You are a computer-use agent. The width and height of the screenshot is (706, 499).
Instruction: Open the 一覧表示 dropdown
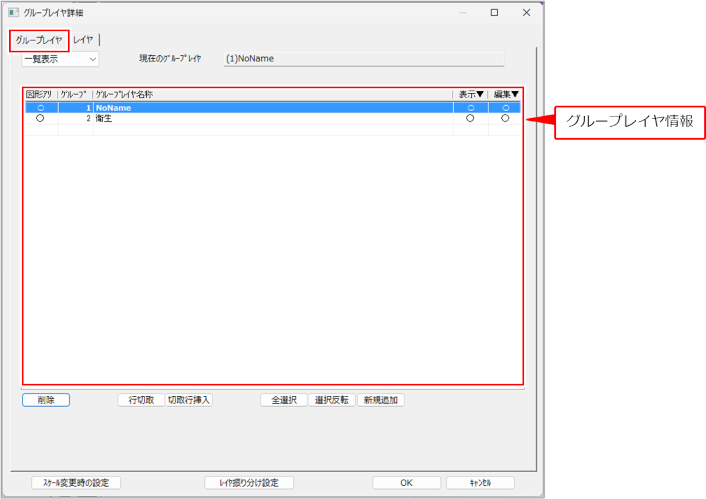pos(60,59)
